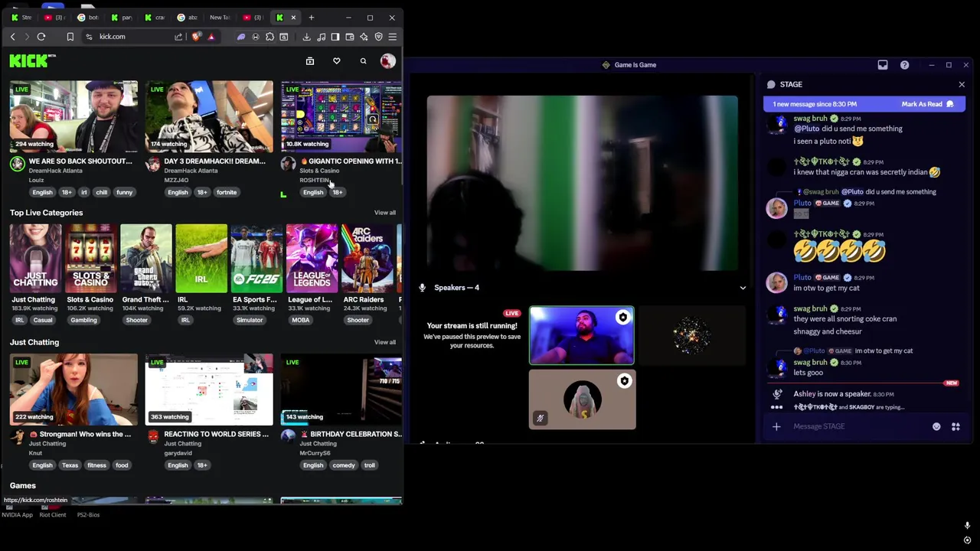Open the Brave Wallet icon
Screen dimensions: 980x551
pos(350,37)
